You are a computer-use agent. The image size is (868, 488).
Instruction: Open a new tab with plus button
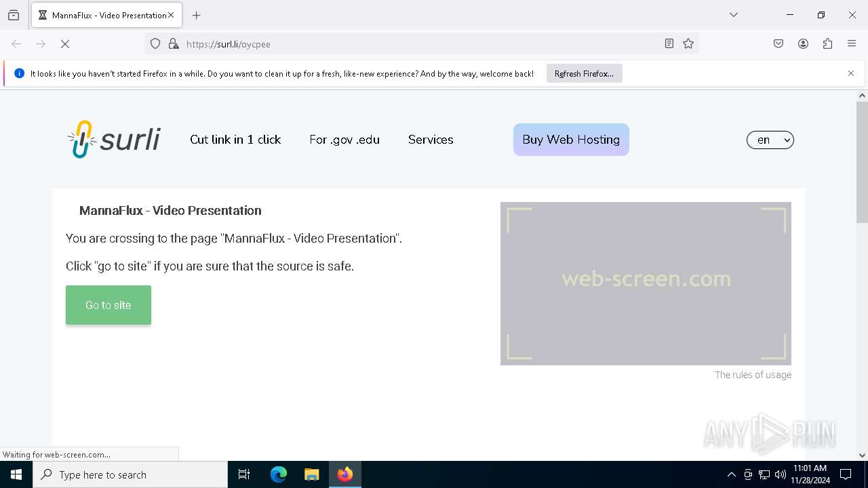(197, 15)
